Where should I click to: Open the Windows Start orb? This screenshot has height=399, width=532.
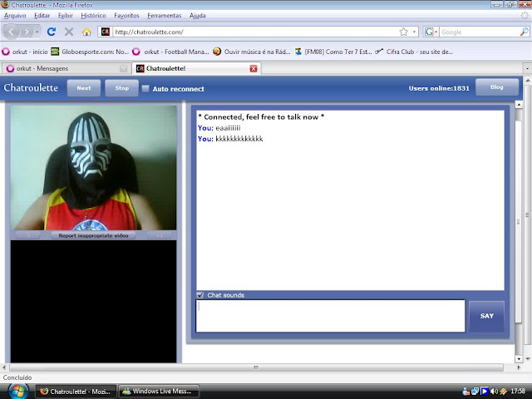pos(17,392)
